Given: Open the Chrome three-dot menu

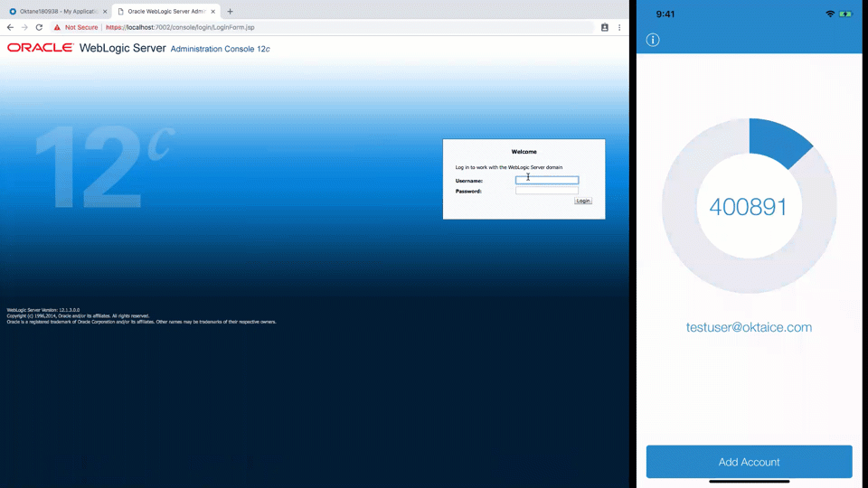Looking at the screenshot, I should (x=619, y=27).
